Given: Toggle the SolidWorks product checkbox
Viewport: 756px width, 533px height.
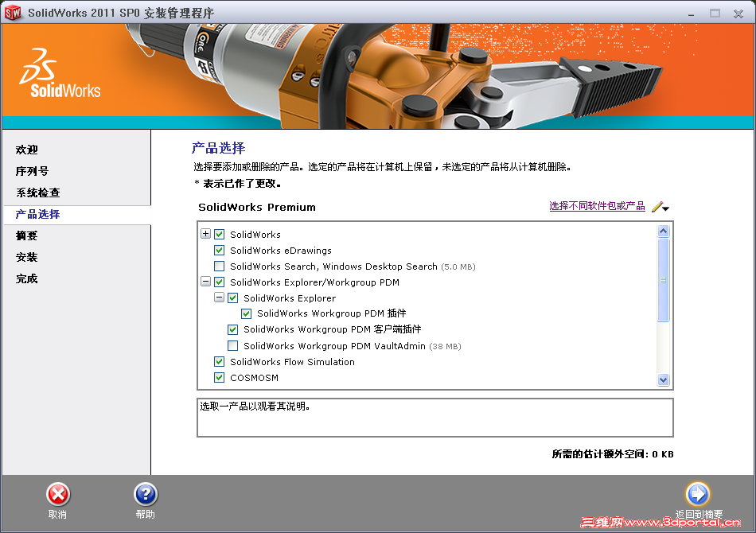Looking at the screenshot, I should 220,234.
